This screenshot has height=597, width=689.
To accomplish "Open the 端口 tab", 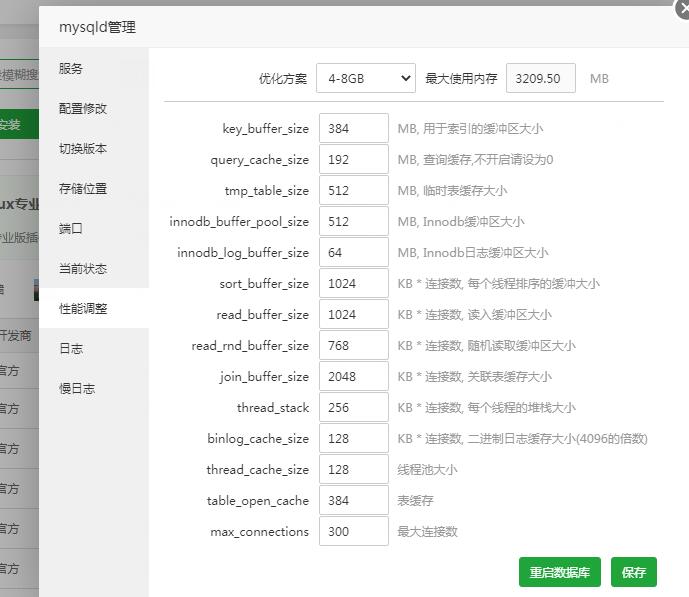I will pos(94,228).
